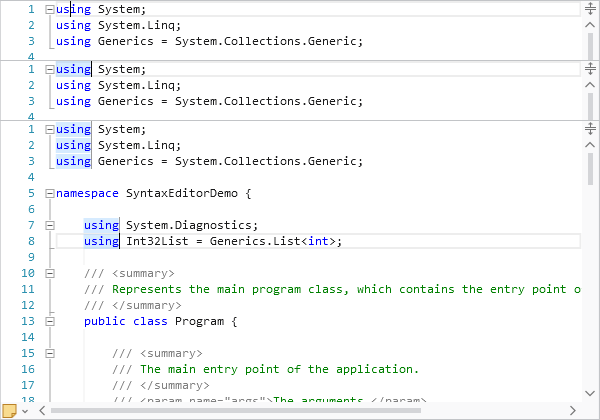
Task: Click the split-view icon in the middle pane
Action: 590,69
